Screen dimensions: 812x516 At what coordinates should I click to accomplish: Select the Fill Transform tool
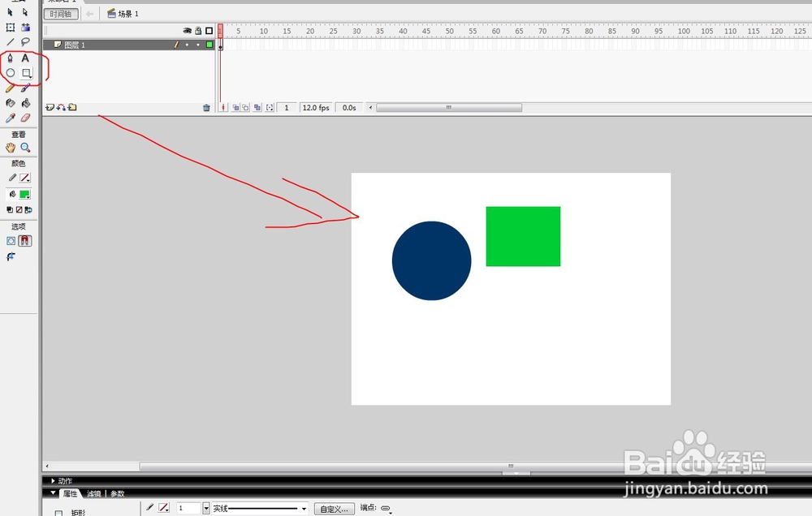[x=25, y=28]
